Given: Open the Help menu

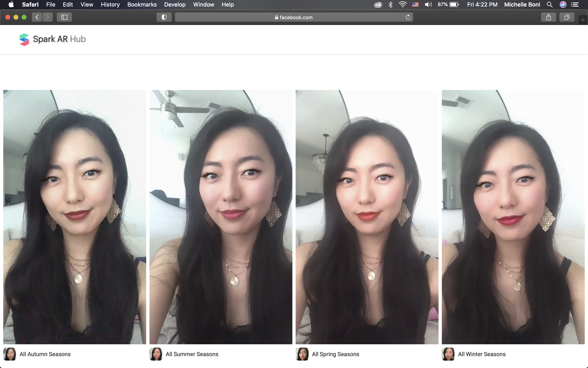Looking at the screenshot, I should [228, 4].
